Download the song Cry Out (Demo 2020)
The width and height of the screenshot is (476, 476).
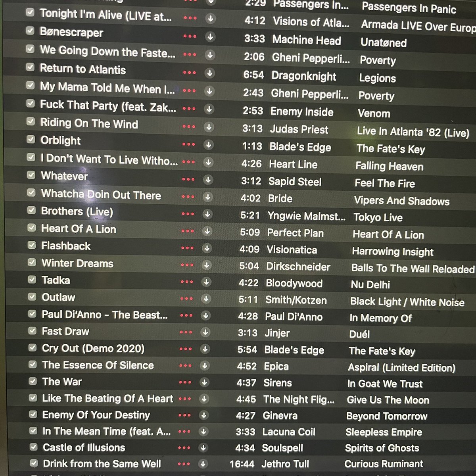[x=205, y=349]
